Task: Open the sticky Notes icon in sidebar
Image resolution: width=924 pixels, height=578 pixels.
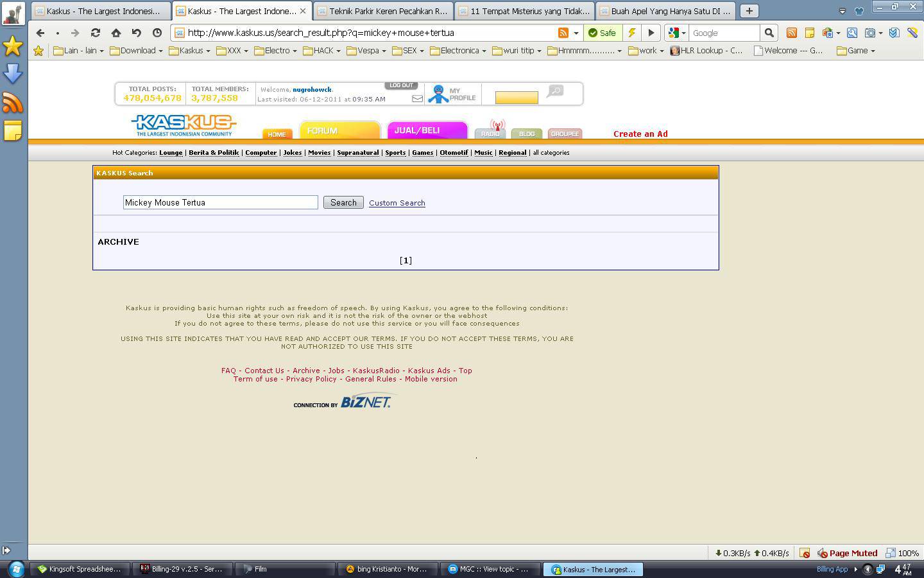Action: pos(13,130)
